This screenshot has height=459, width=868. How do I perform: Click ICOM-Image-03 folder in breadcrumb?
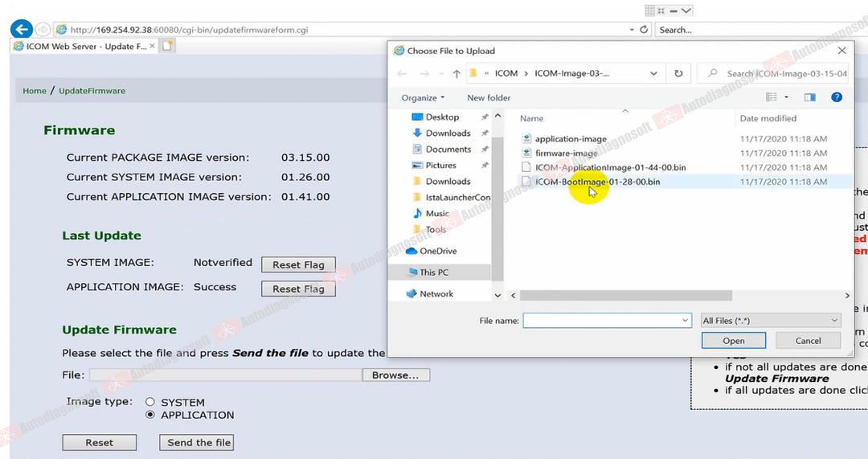(x=571, y=74)
